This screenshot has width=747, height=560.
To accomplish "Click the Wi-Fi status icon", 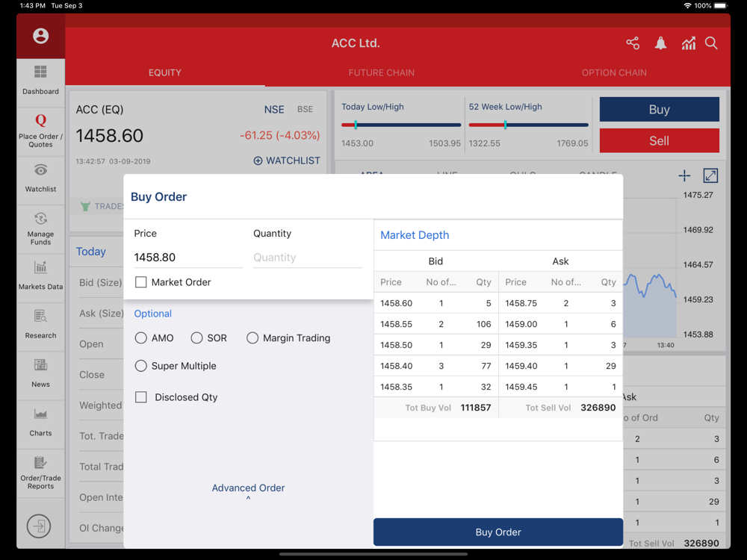I will [687, 6].
